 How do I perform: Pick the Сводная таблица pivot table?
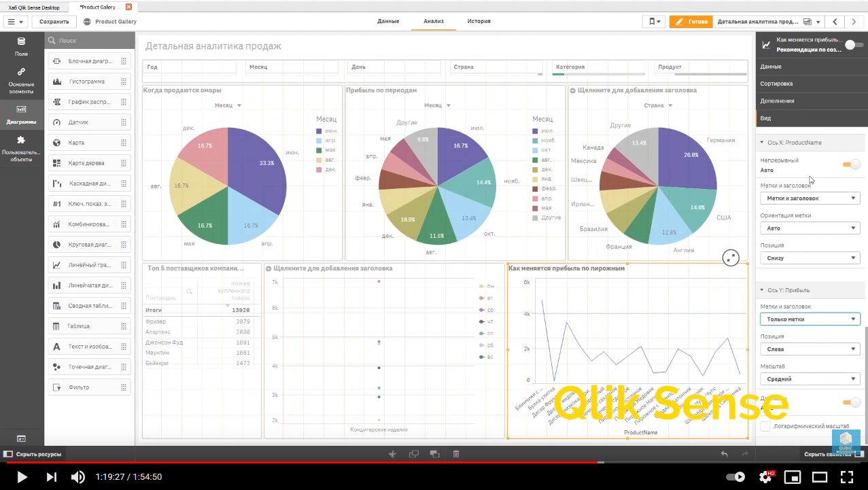click(x=88, y=306)
